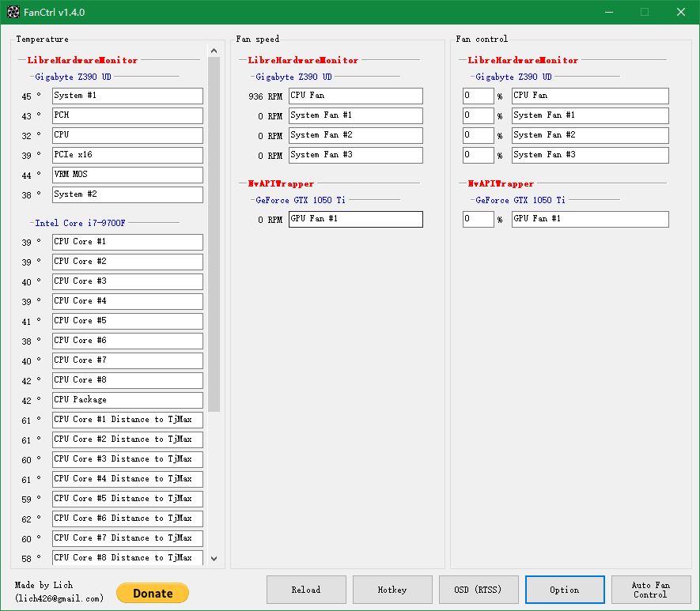Click the Donate button
This screenshot has height=611, width=700.
152,593
